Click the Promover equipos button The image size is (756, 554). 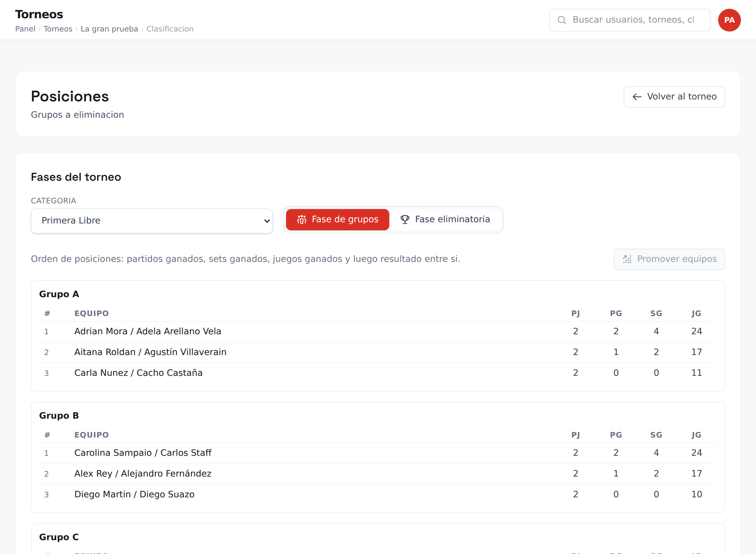coord(669,259)
